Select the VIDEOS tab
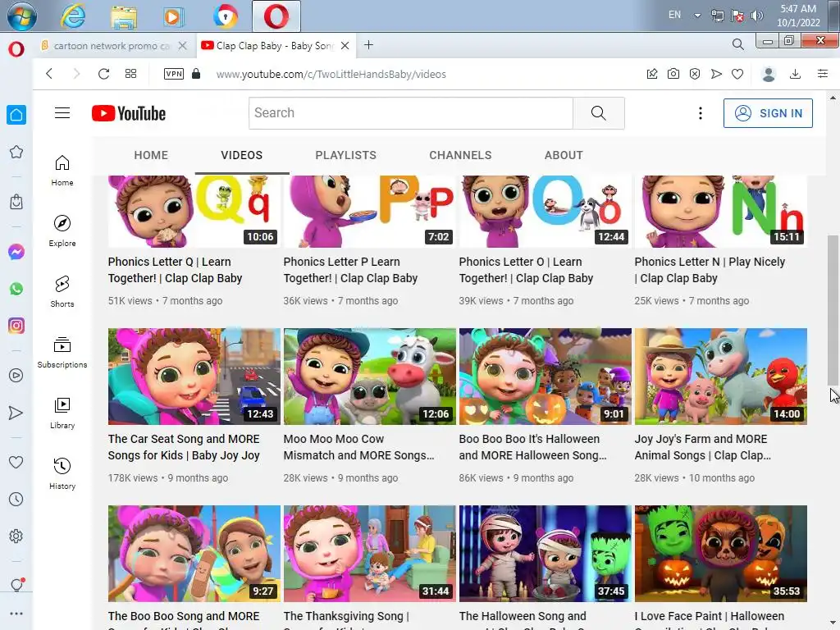This screenshot has height=630, width=840. click(x=242, y=155)
